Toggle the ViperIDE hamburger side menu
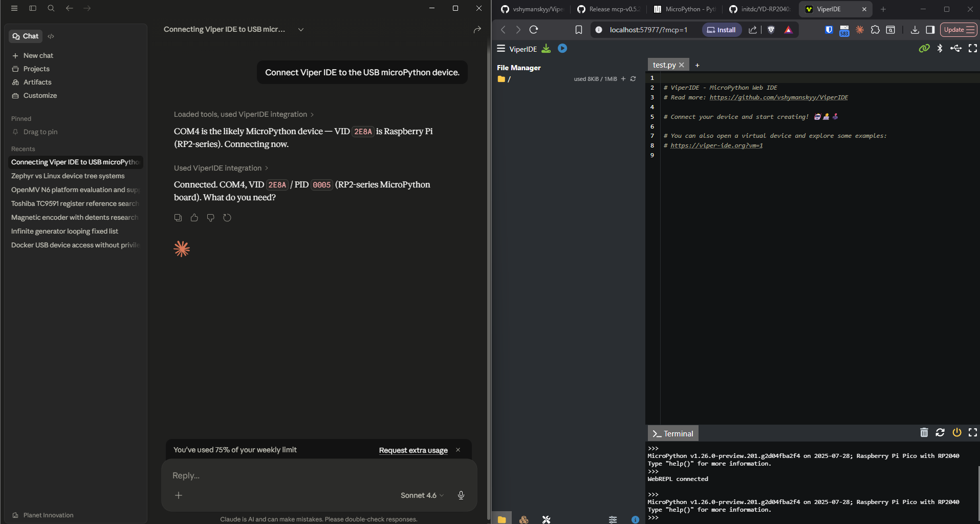The width and height of the screenshot is (980, 524). (501, 49)
